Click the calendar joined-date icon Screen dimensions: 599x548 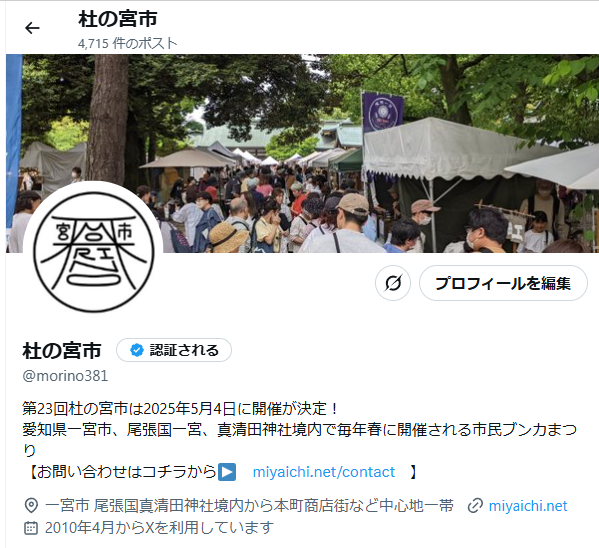click(x=31, y=528)
